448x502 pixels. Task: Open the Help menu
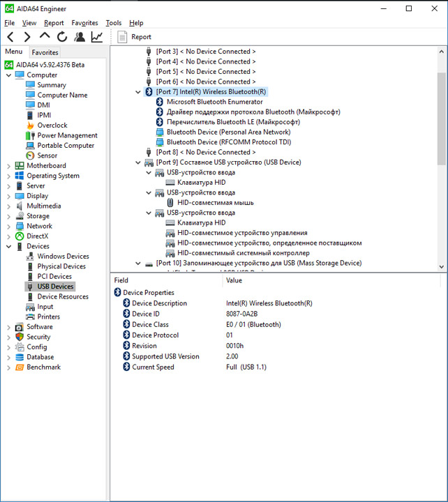(136, 23)
